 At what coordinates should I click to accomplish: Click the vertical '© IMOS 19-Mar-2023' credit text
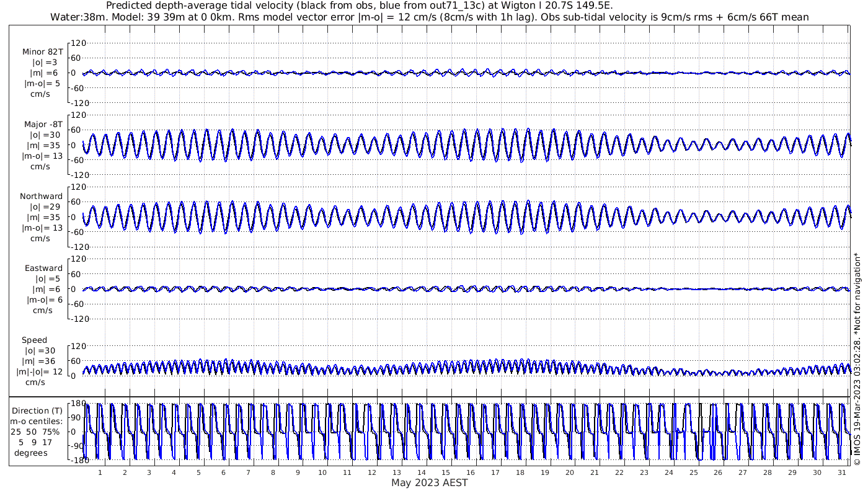click(857, 359)
